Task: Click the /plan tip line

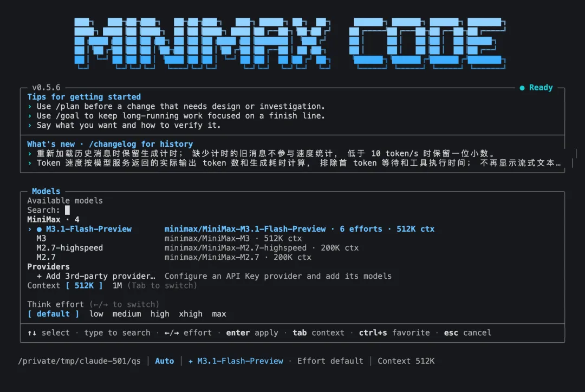Action: [176, 106]
